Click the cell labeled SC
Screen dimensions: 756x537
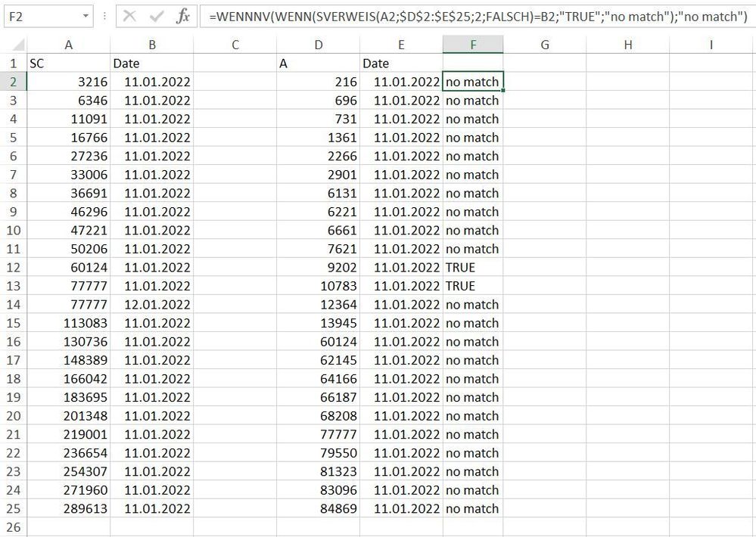point(68,63)
